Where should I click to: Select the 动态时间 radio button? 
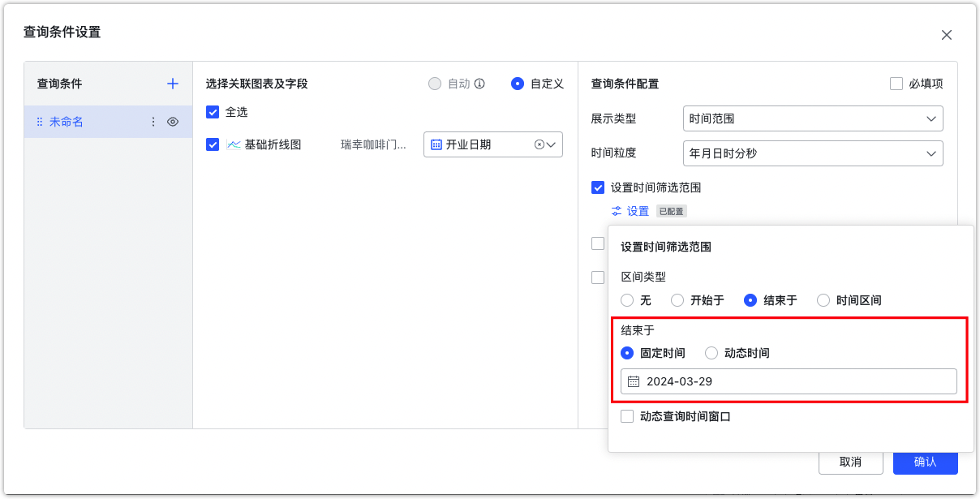coord(711,353)
